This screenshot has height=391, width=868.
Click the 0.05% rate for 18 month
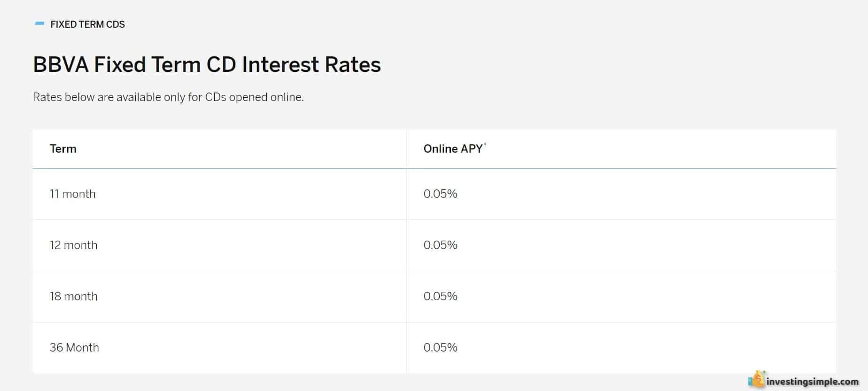click(x=440, y=297)
